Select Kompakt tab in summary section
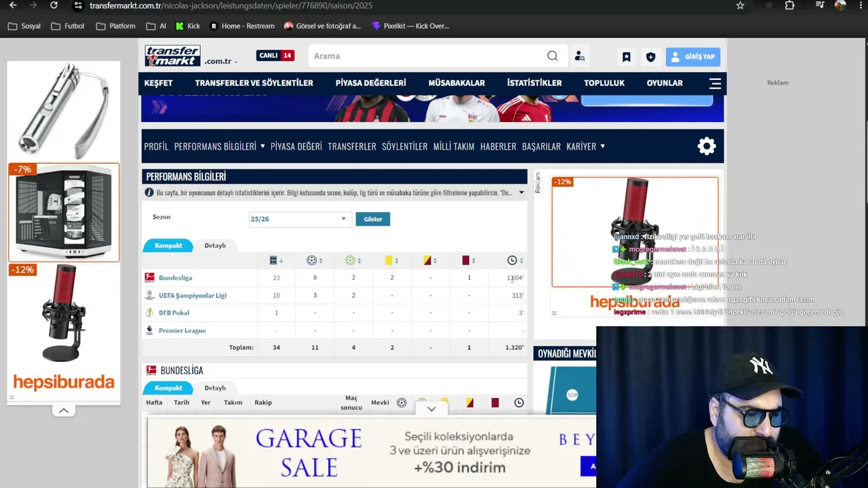Viewport: 868px width, 488px height. 168,245
